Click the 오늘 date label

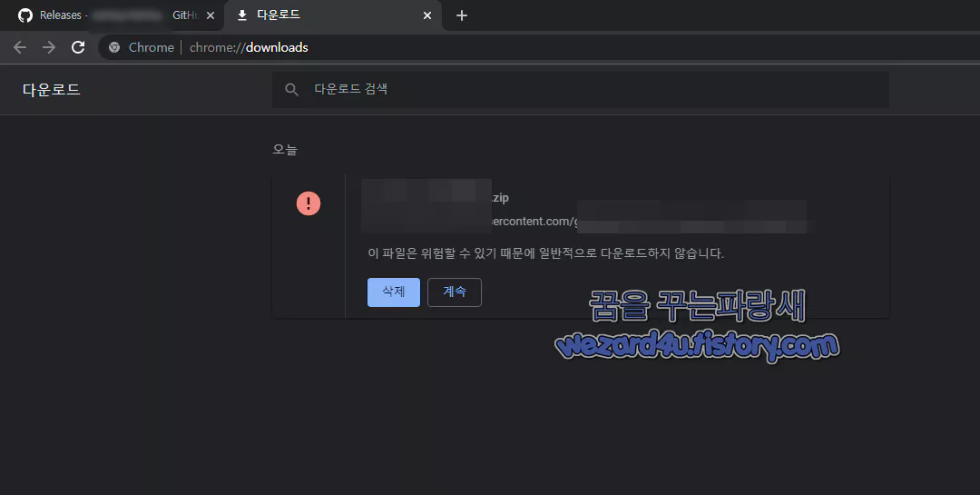285,150
